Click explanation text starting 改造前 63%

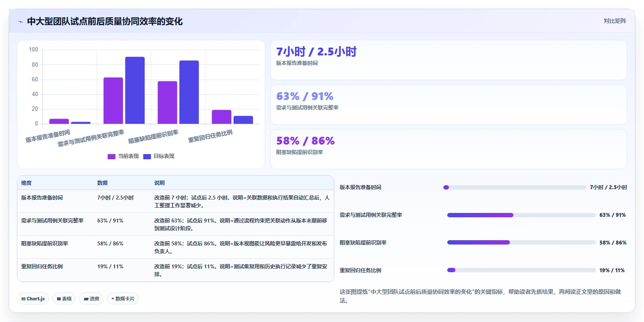click(x=241, y=224)
